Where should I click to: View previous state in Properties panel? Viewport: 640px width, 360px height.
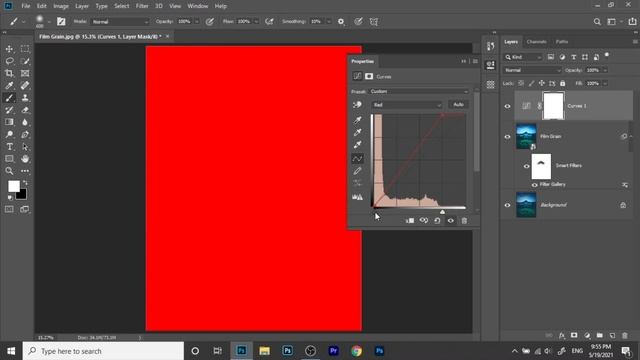424,221
